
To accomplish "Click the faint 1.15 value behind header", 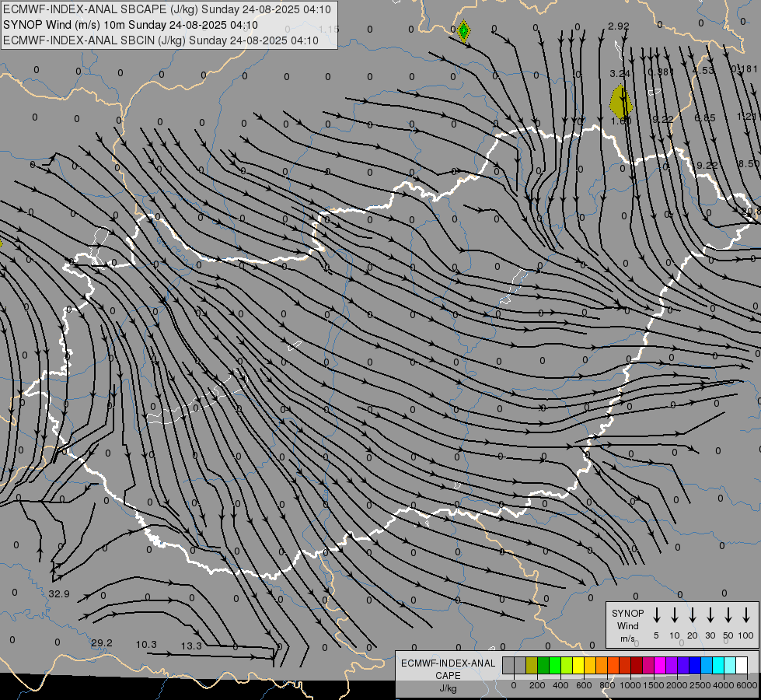I will pos(329,29).
